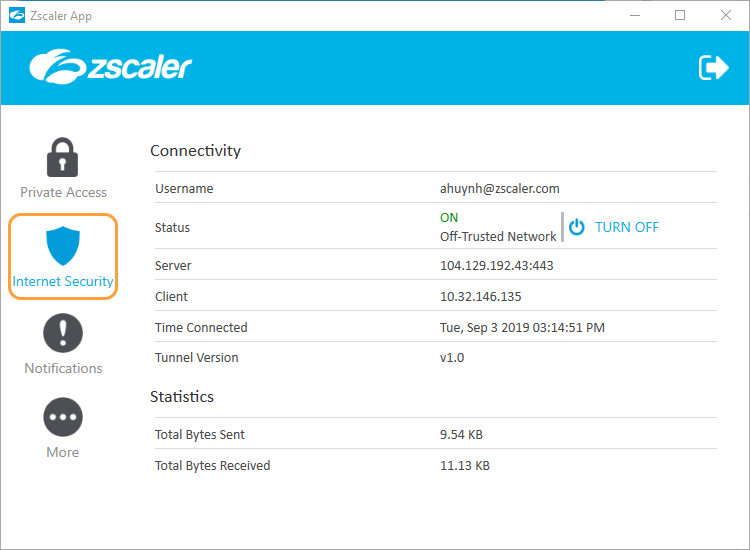Click server value 104.129.192.43:443
Viewport: 750px width, 550px height.
496,265
